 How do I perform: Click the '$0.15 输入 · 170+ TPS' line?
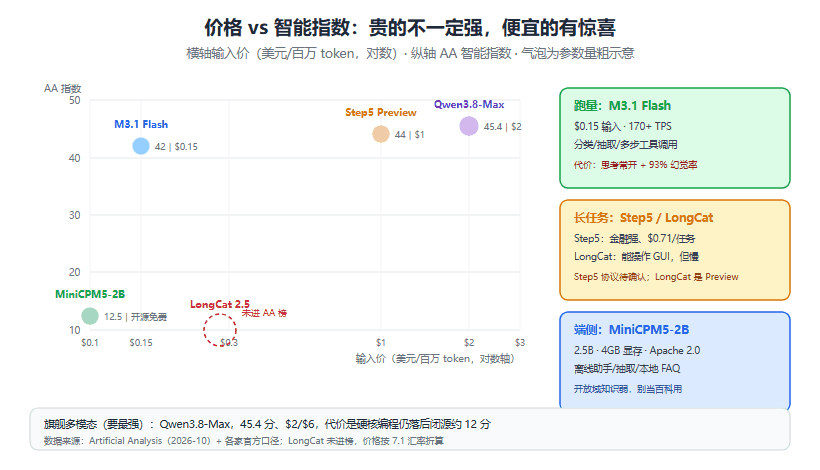(x=623, y=126)
